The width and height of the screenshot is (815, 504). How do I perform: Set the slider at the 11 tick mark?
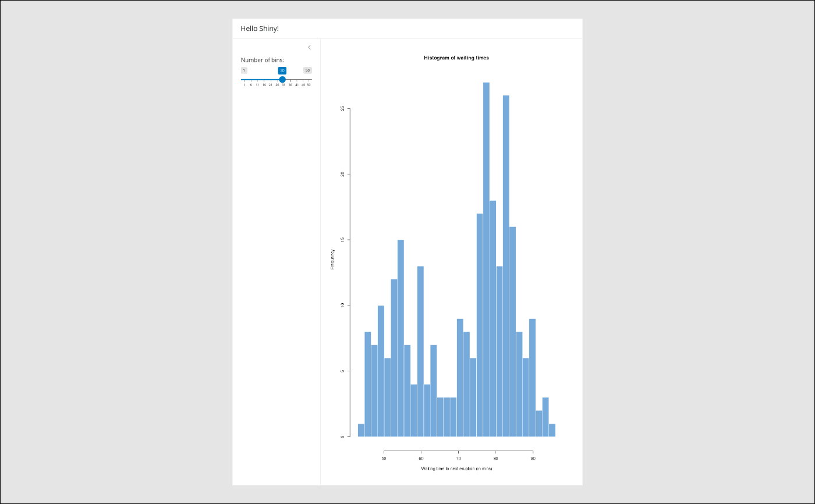[257, 80]
